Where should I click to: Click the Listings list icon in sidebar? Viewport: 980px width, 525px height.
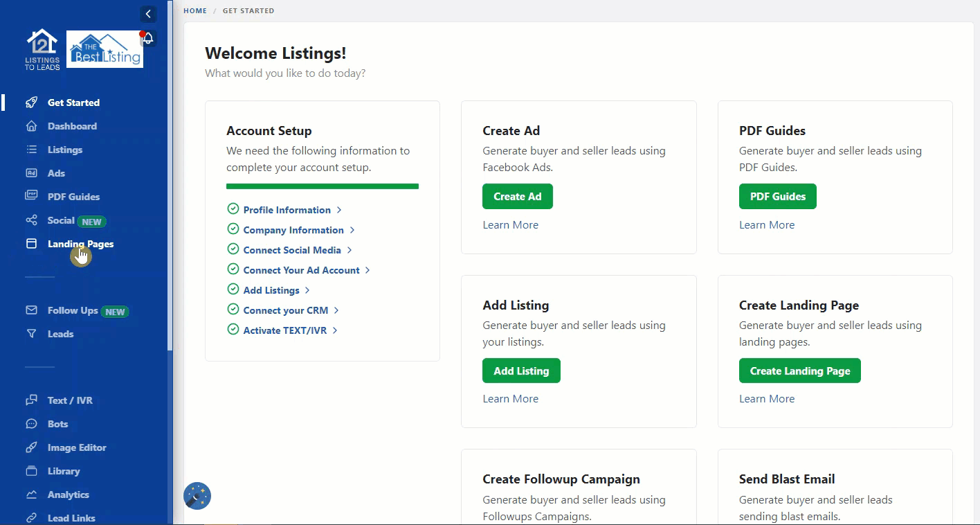(31, 150)
